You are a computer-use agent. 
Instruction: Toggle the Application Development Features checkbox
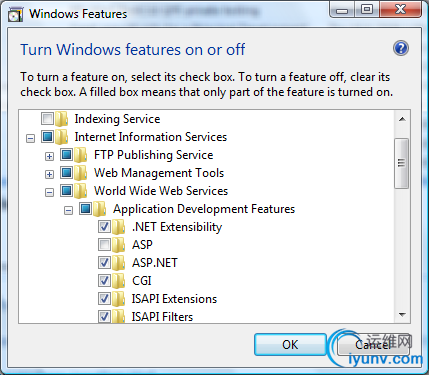[x=86, y=208]
